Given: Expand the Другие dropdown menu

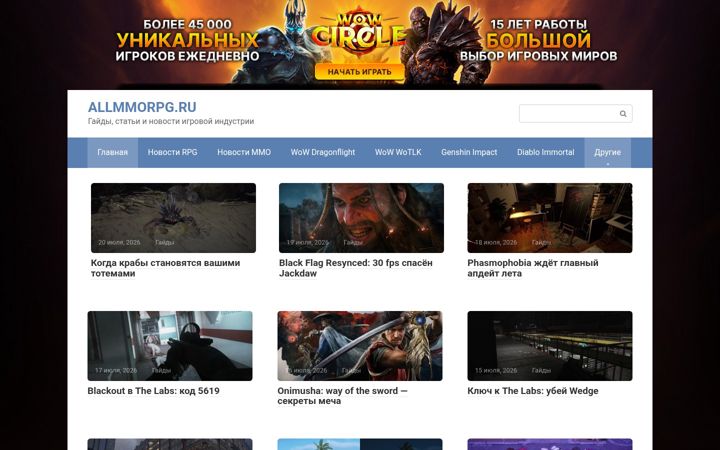Looking at the screenshot, I should click(x=608, y=152).
